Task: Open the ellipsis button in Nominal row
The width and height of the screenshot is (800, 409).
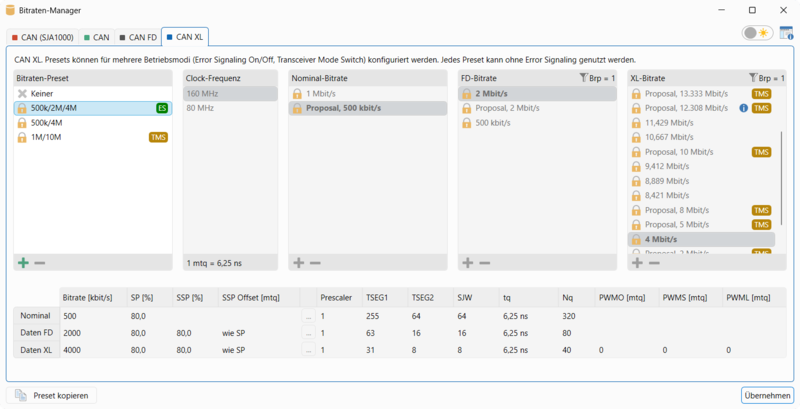Action: tap(308, 316)
